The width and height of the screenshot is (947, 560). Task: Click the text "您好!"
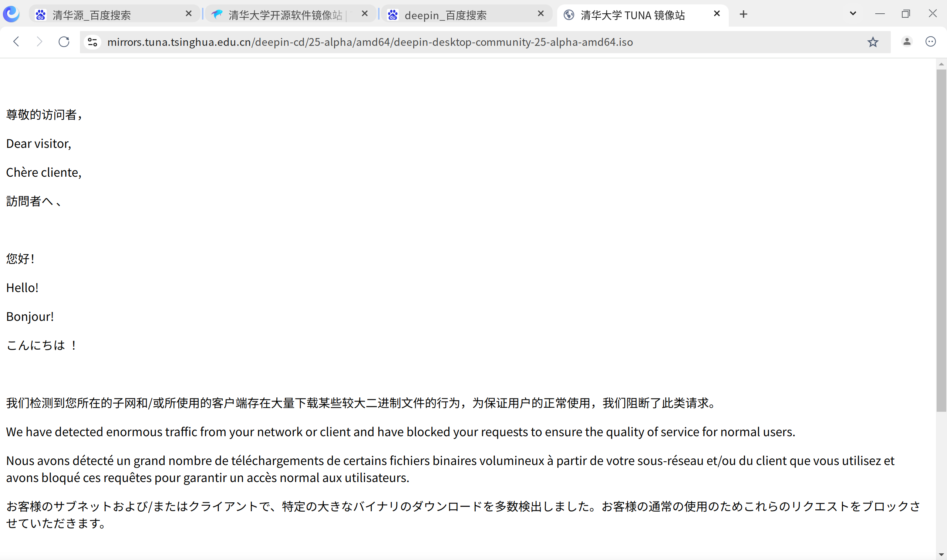20,259
